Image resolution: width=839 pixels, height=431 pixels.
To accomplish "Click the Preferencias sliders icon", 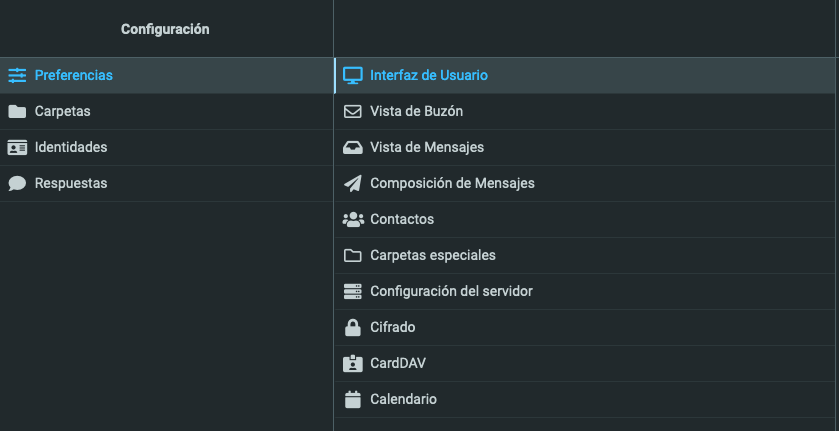I will [x=17, y=75].
